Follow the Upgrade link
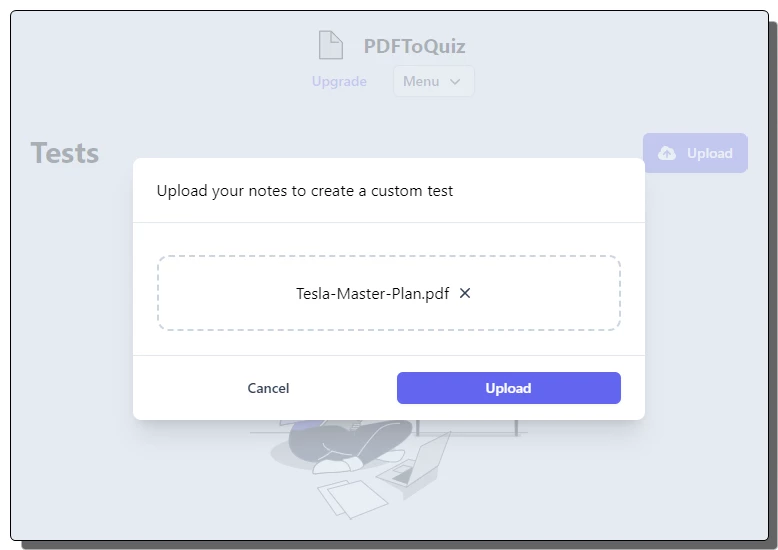778x550 pixels. [339, 81]
